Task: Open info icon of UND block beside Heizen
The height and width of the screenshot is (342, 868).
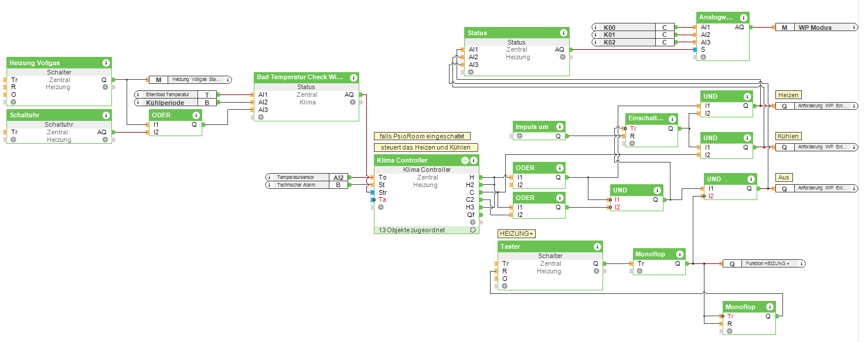Action: pos(747,96)
